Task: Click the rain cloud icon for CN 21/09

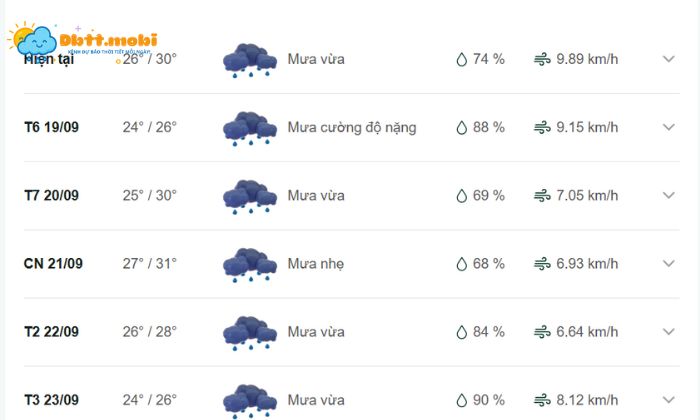Action: (x=249, y=264)
